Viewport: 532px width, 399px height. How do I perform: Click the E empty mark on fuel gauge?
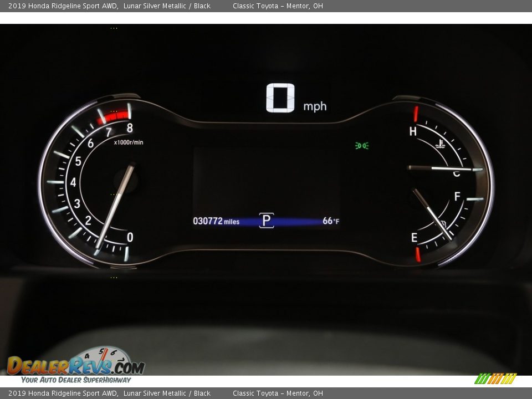(x=415, y=238)
